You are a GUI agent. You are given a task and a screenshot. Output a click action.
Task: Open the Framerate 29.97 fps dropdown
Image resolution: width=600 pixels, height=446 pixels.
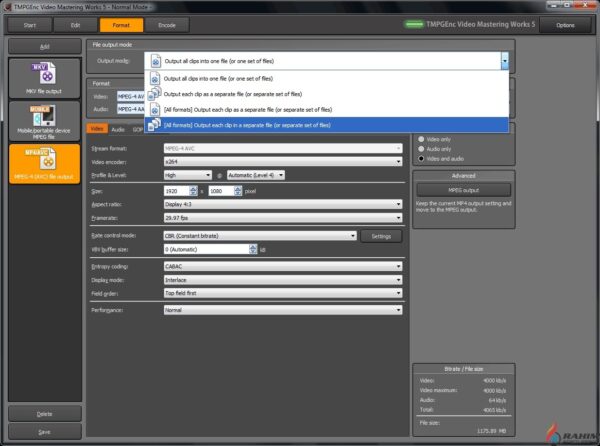(x=283, y=218)
